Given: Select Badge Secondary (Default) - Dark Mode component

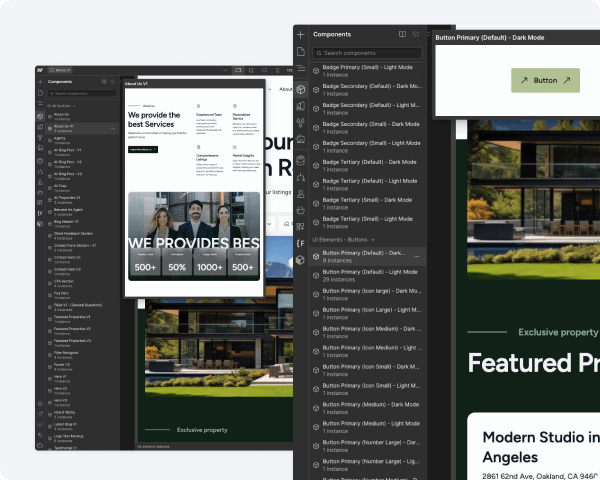Looking at the screenshot, I should click(x=368, y=90).
